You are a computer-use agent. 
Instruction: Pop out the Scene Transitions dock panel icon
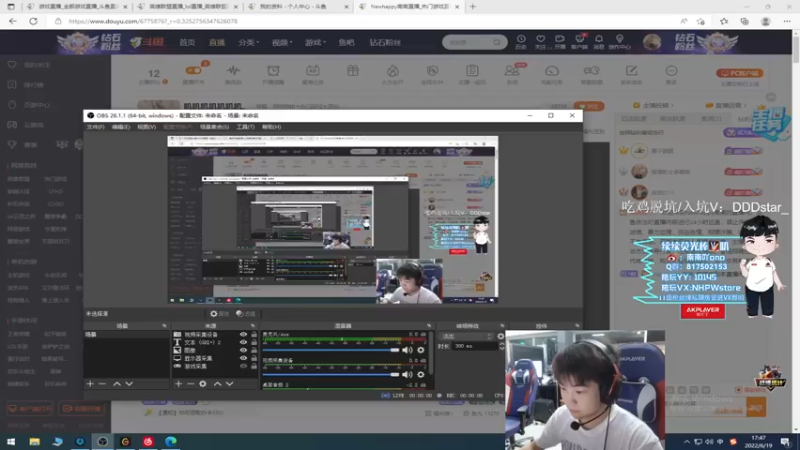pyautogui.click(x=502, y=326)
